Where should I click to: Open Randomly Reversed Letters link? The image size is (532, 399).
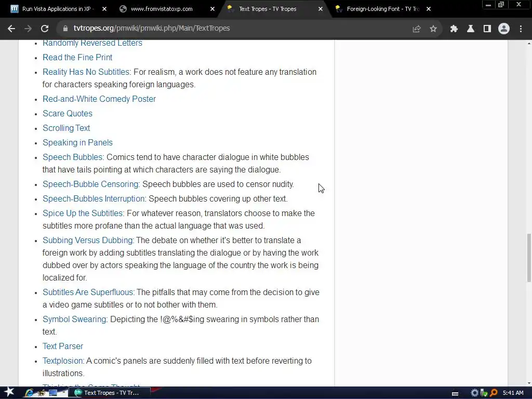92,43
